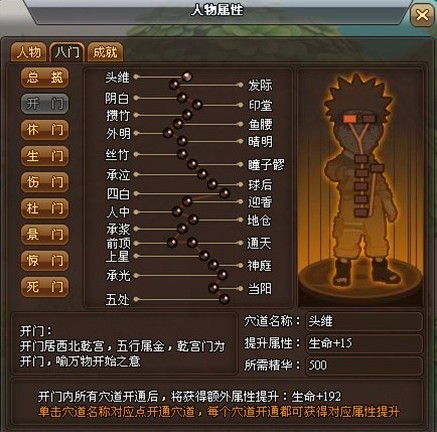Image resolution: width=437 pixels, height=432 pixels.
Task: Click the 总揽 overview button
Action: click(x=45, y=78)
